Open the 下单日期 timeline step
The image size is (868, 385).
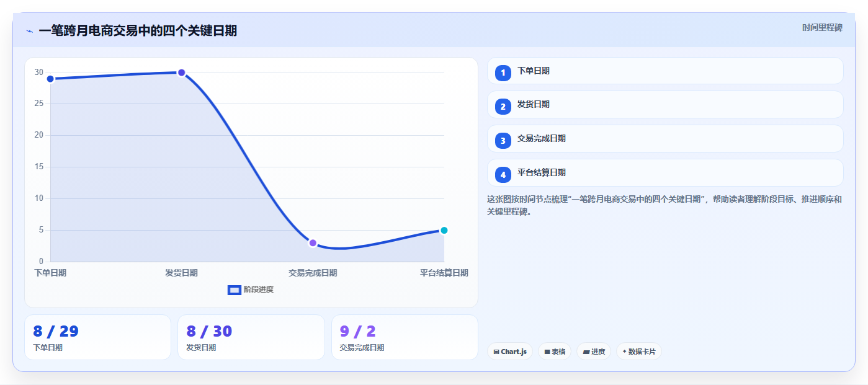click(665, 71)
